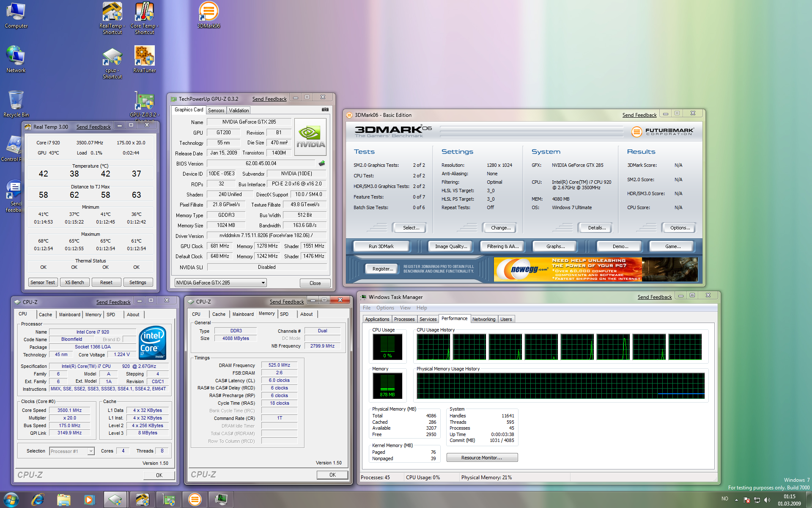Screen dimensions: 812x508
Task: Open Image Quality... in 3DMark06
Action: 451,246
